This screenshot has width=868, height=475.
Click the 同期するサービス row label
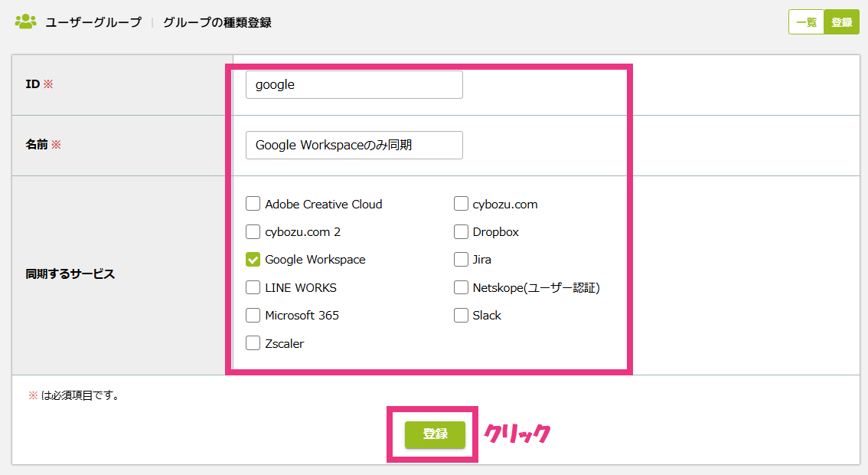coord(70,274)
